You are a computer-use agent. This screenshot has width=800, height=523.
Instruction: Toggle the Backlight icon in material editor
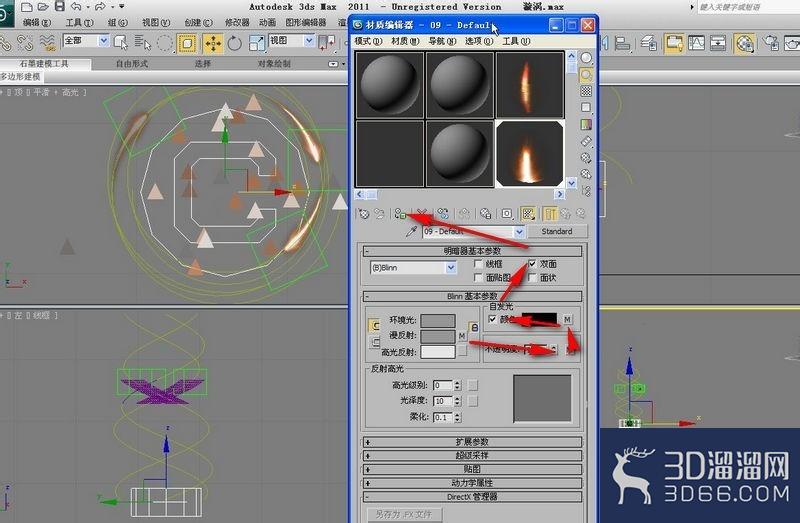(586, 75)
